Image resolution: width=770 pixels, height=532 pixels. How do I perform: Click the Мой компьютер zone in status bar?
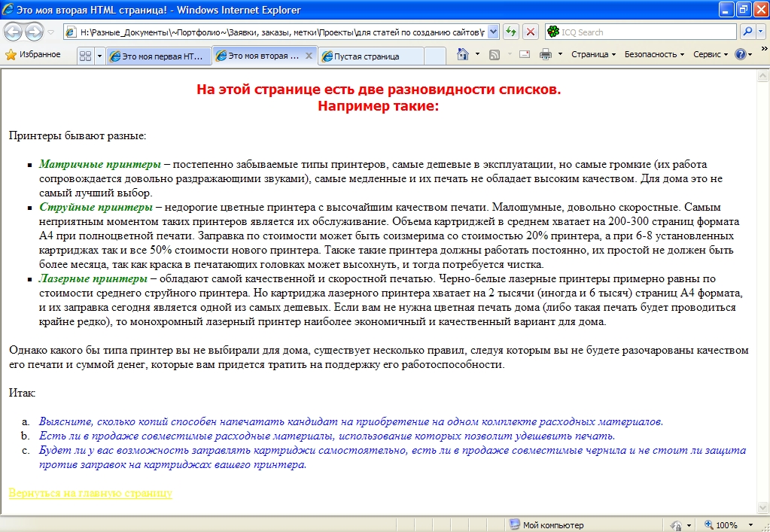546,524
